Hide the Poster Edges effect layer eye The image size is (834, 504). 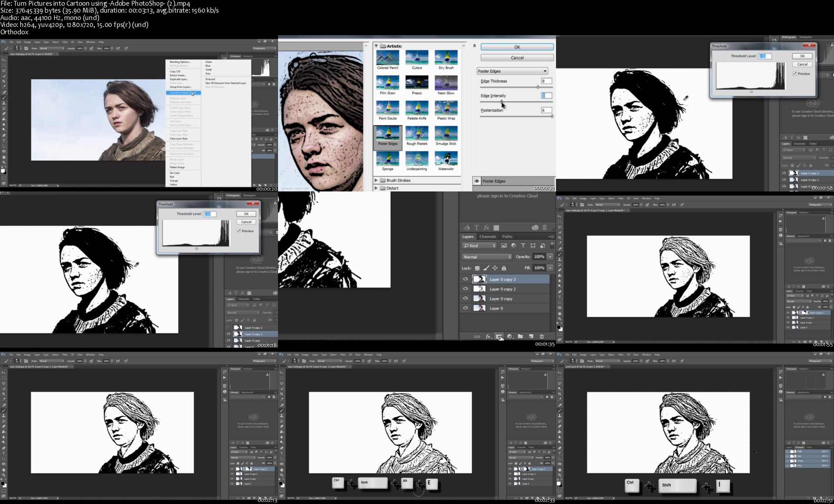pyautogui.click(x=477, y=181)
